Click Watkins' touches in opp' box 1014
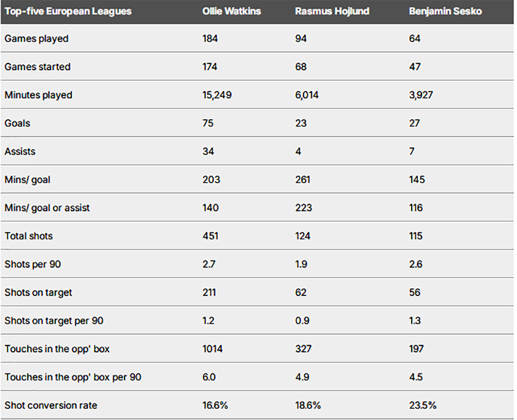Image resolution: width=517 pixels, height=420 pixels. tap(212, 349)
